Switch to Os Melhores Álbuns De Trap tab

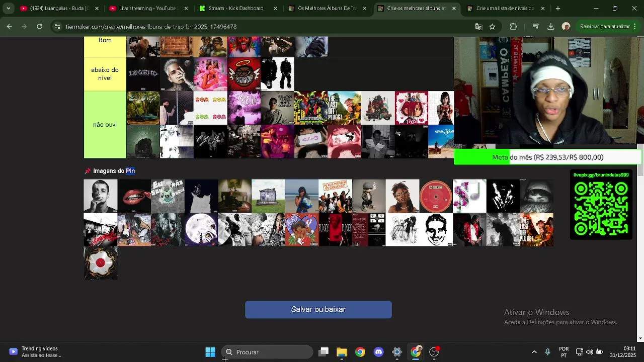coord(328,8)
